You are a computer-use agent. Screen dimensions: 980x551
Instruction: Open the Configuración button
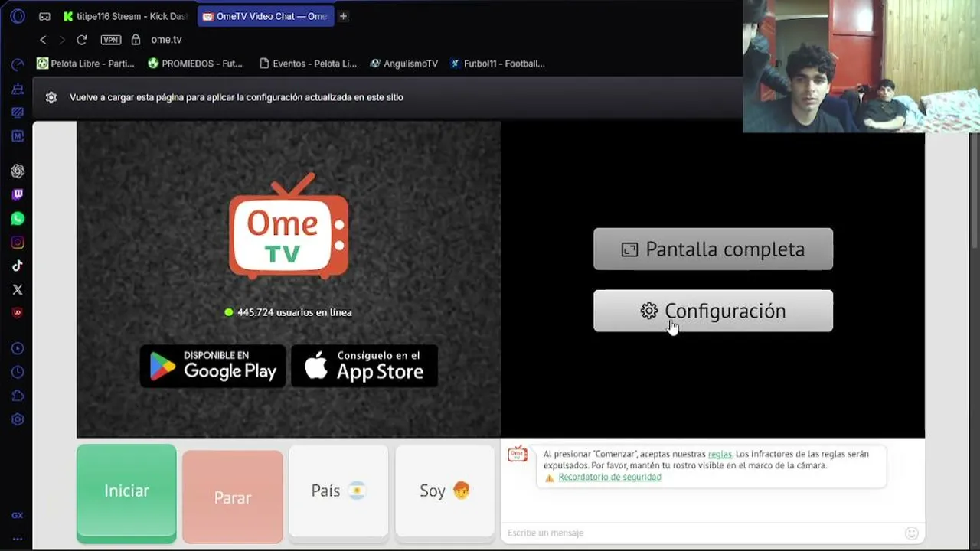click(x=713, y=311)
